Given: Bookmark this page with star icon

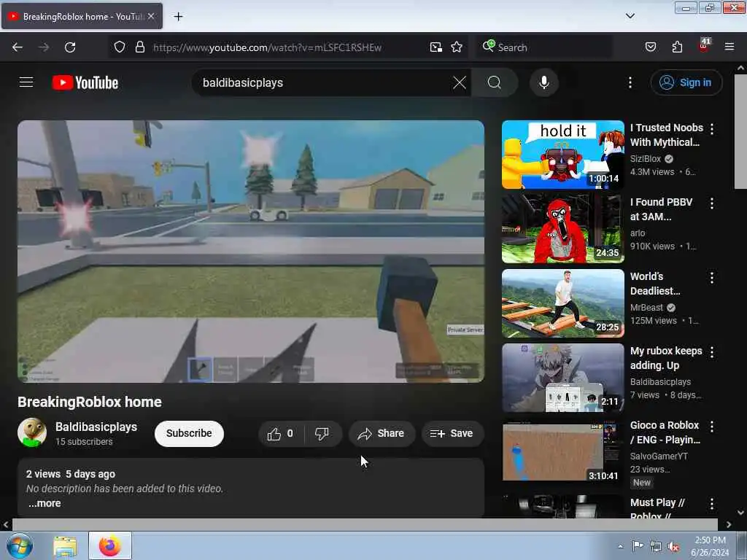Looking at the screenshot, I should [x=457, y=47].
